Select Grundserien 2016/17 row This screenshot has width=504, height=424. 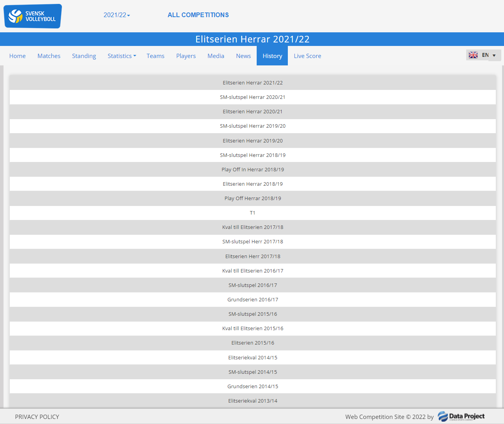click(x=253, y=299)
